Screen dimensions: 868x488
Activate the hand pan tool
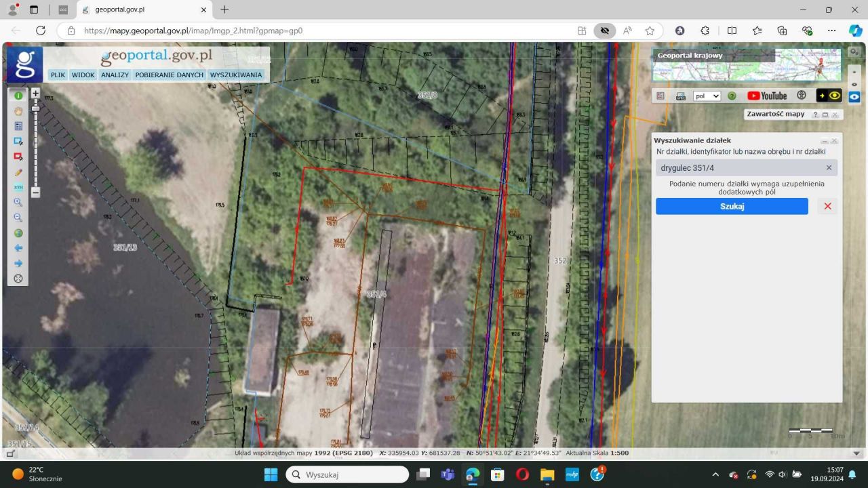18,111
